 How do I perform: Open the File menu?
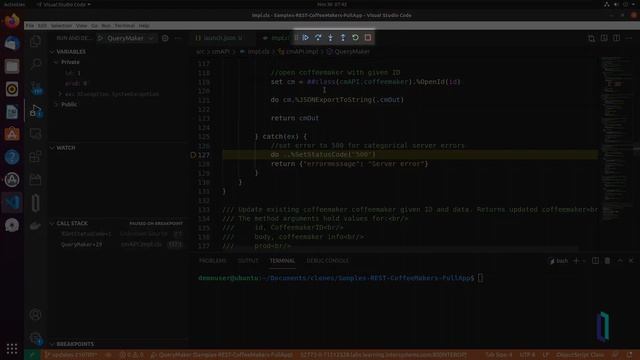[30, 25]
